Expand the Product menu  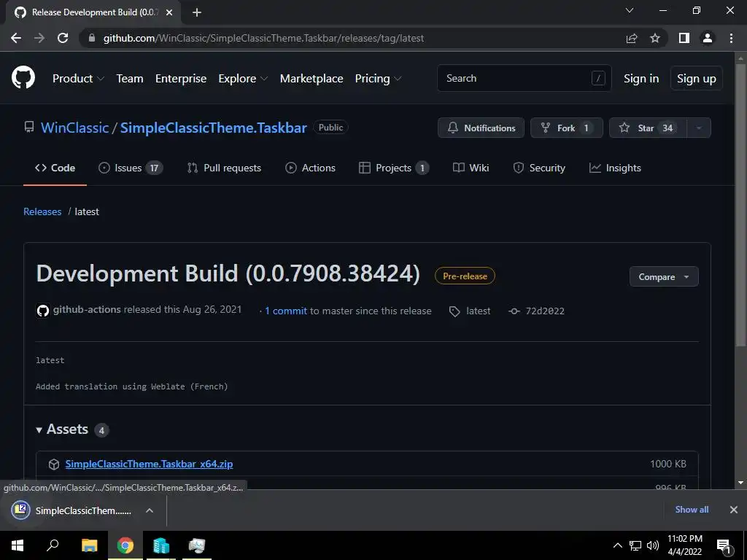coord(78,78)
